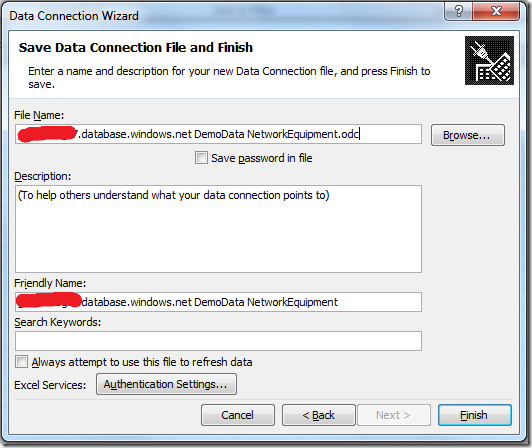Click the data connection wizard icon

489,60
